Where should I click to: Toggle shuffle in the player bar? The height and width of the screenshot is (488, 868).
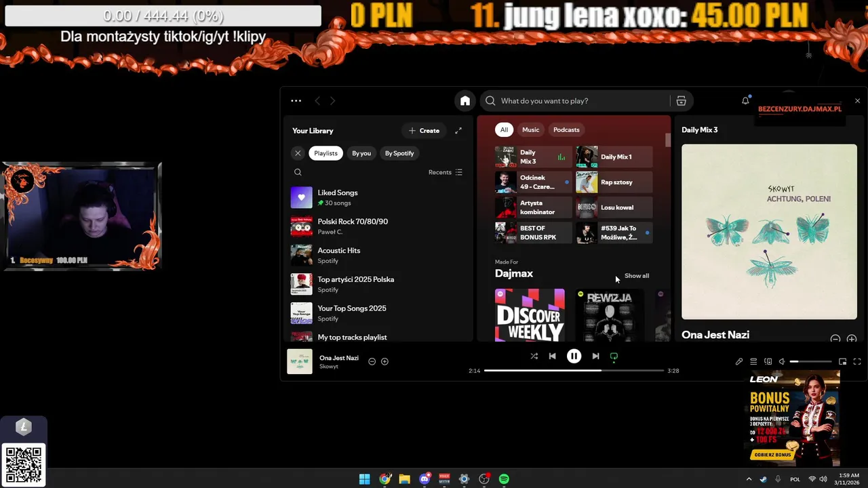534,356
